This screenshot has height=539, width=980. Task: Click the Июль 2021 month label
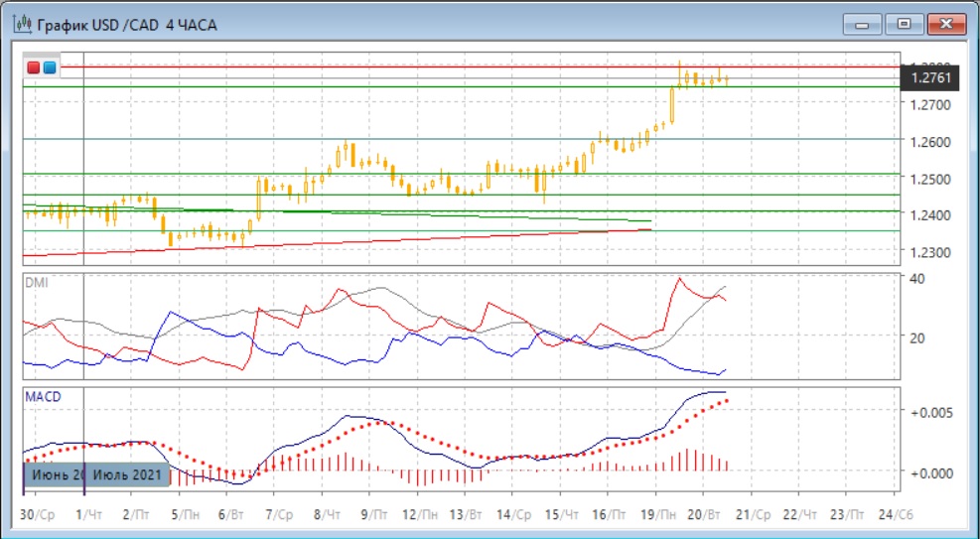127,474
